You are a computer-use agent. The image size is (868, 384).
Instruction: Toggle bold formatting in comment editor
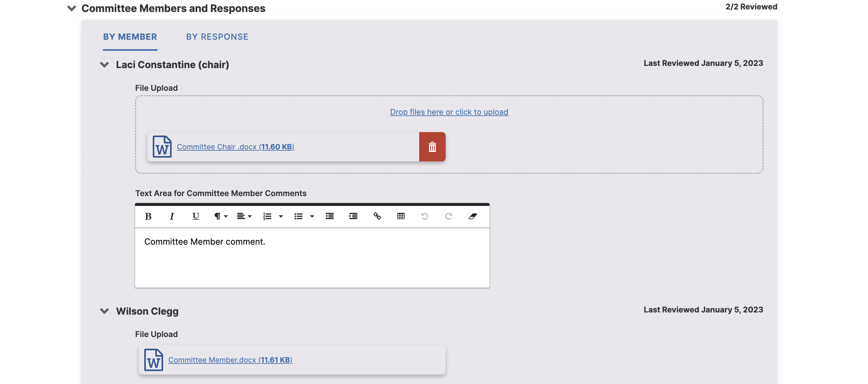point(148,216)
